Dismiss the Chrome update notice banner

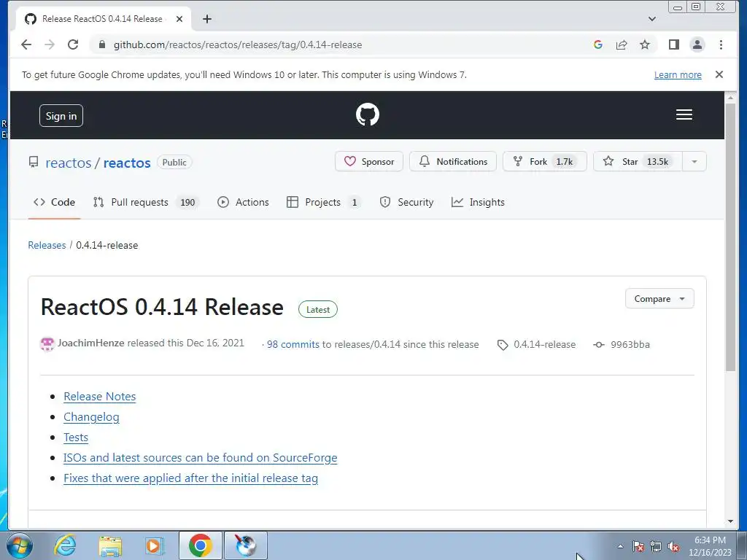click(x=719, y=74)
